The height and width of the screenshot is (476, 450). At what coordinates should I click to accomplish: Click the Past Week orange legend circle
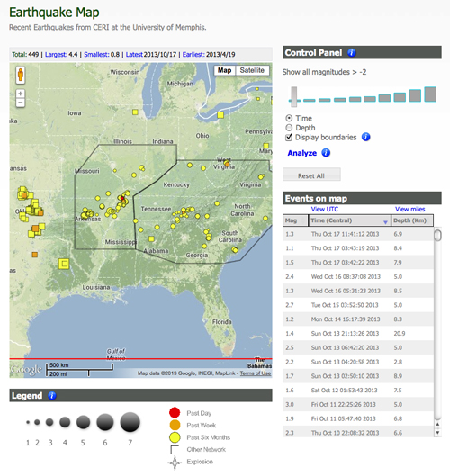coord(175,425)
